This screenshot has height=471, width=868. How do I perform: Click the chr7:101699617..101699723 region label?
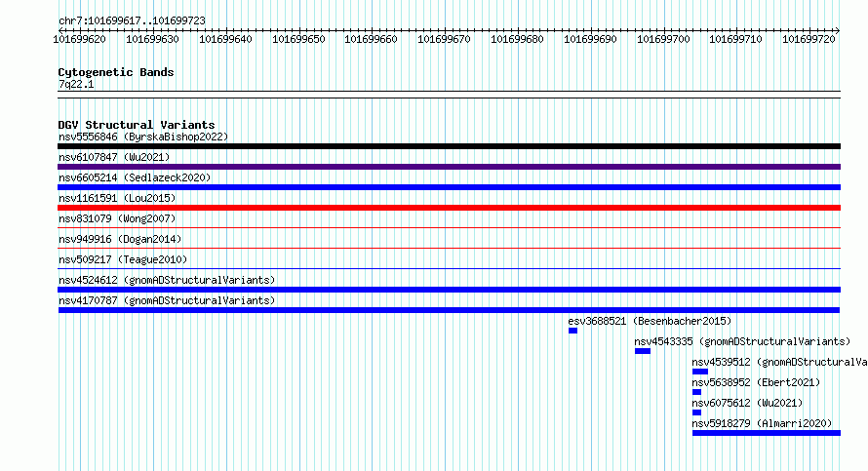click(x=132, y=20)
